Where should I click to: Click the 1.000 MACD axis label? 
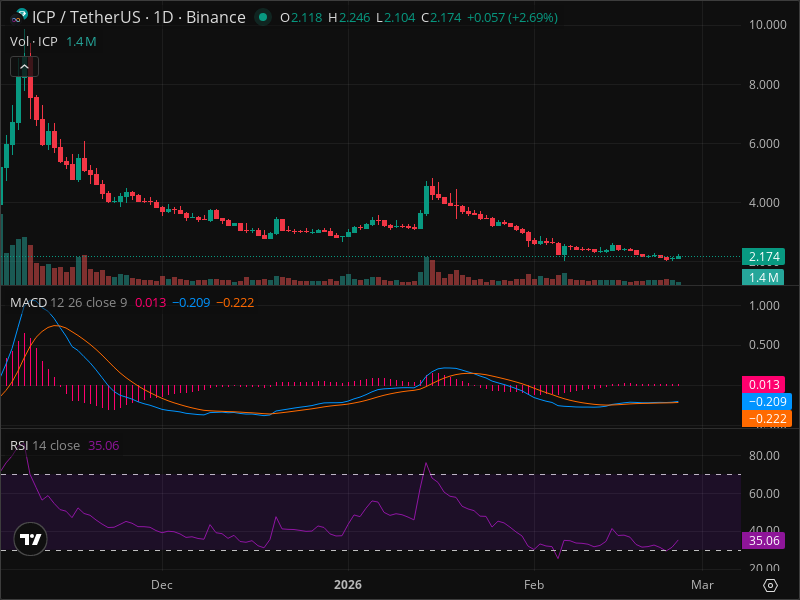[764, 306]
